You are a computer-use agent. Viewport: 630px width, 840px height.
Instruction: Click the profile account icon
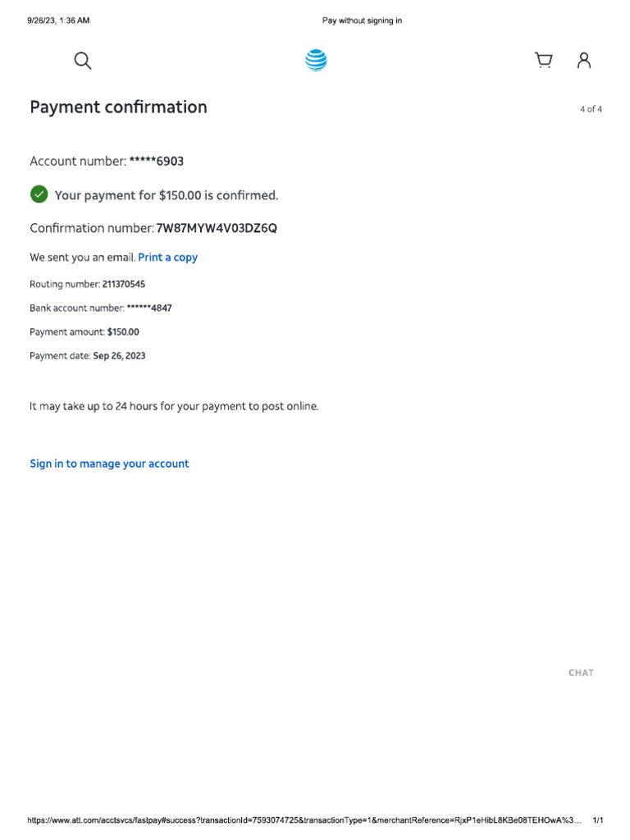click(584, 61)
